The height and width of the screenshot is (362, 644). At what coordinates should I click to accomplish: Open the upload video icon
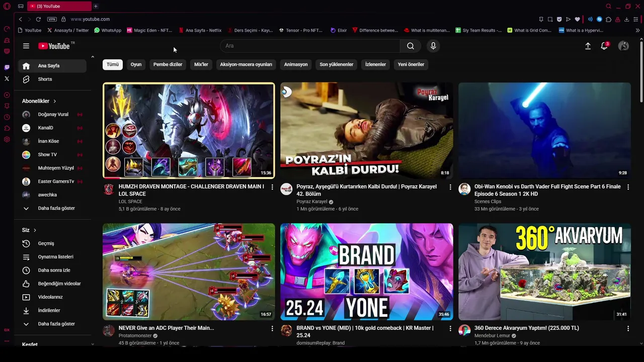(x=588, y=46)
